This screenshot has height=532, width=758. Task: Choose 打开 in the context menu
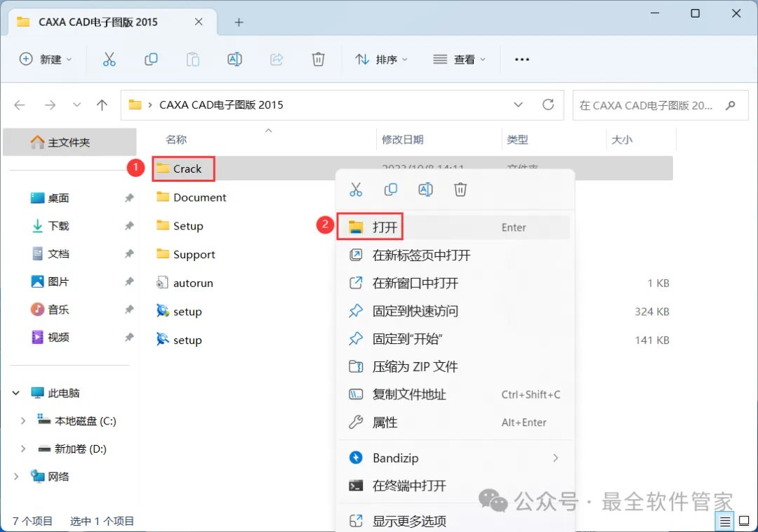[453, 227]
